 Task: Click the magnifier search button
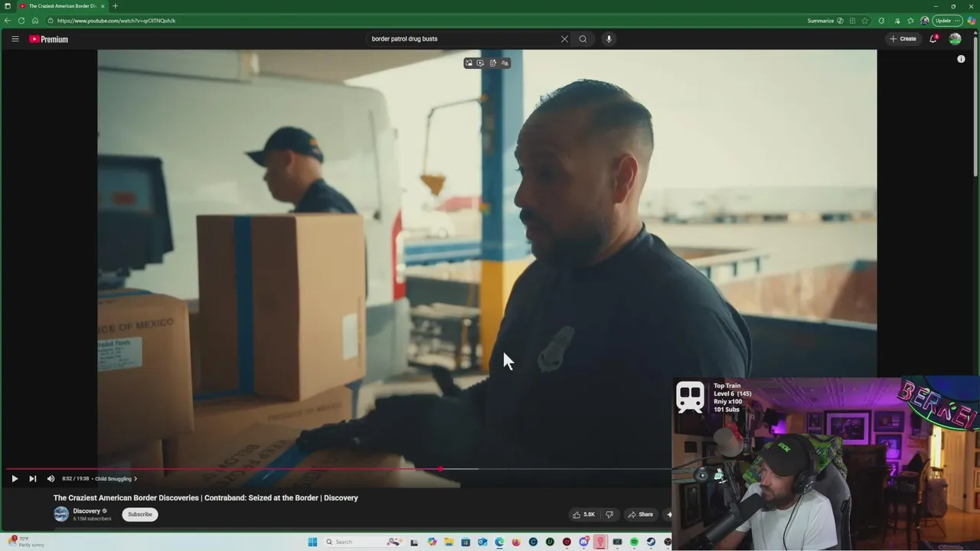point(583,39)
